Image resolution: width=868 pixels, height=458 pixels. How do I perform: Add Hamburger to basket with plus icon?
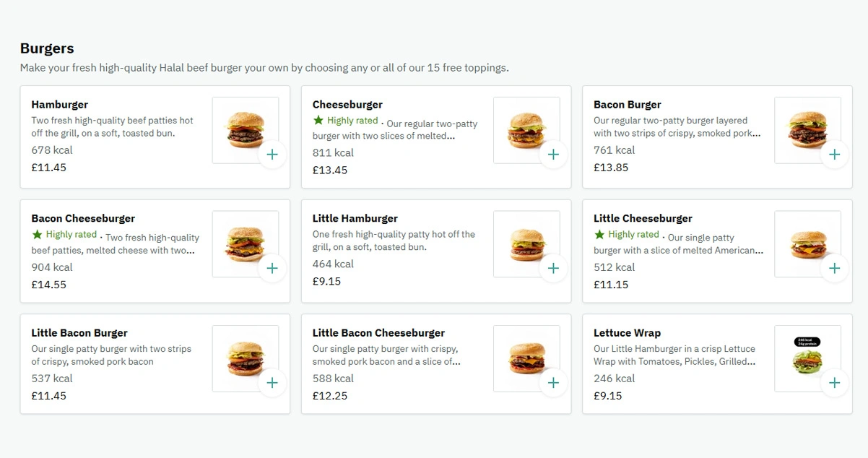click(x=272, y=154)
